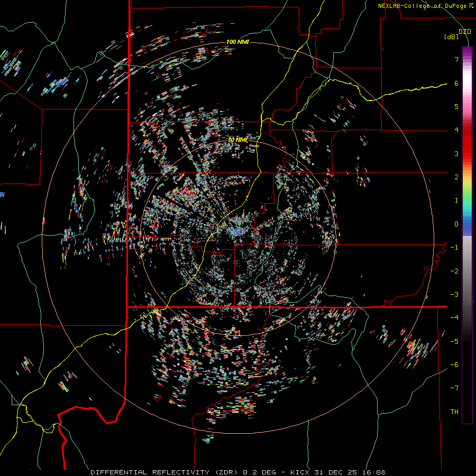476x476 pixels.
Task: Click the 5 value on the color scale
Action: (456, 106)
